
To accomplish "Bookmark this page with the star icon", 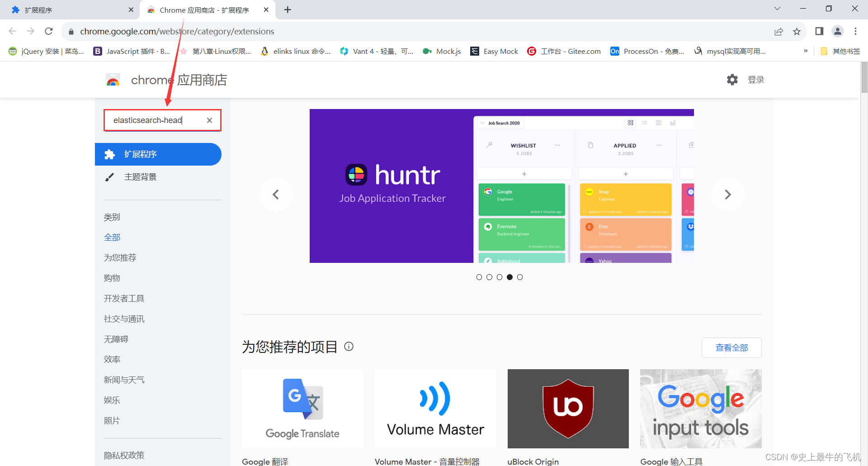I will pos(797,31).
